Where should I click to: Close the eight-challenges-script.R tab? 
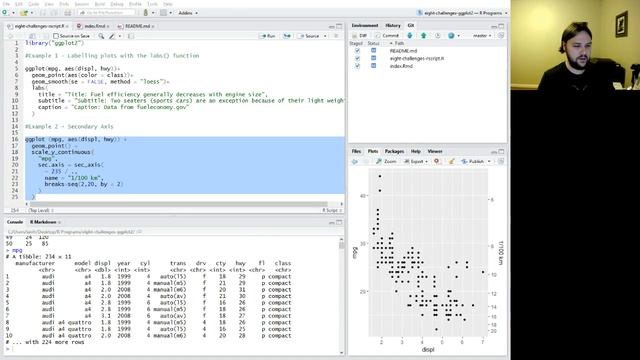tap(67, 26)
